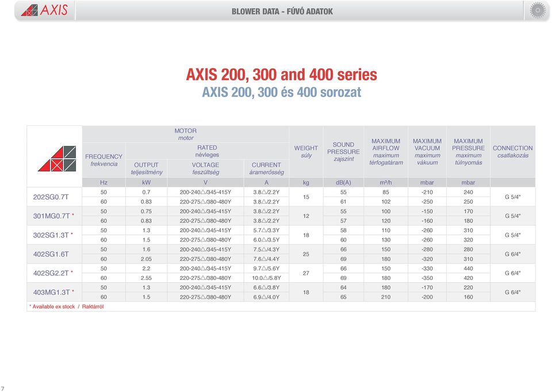Select the red "AXIS 200, 300 and 400 series" heading
The height and width of the screenshot is (392, 552).
pos(282,75)
